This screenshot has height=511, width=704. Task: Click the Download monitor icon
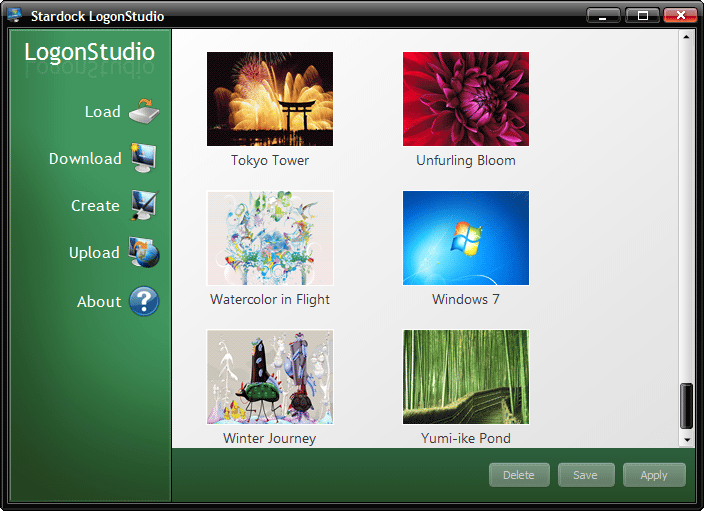[144, 158]
